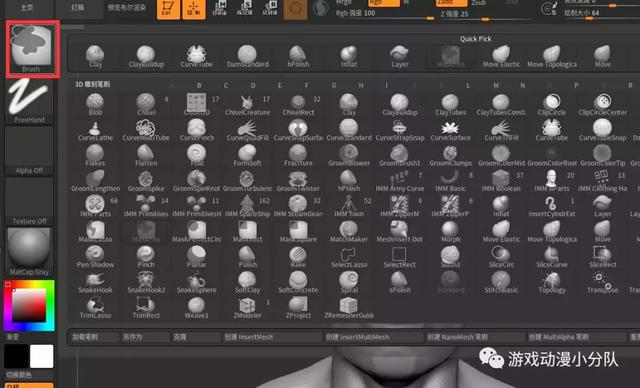Select the Pinch brush
Image resolution: width=640 pixels, height=388 pixels.
[x=146, y=257]
